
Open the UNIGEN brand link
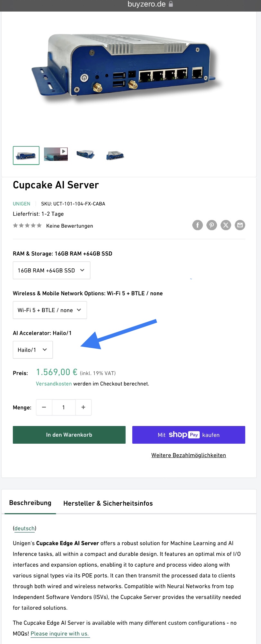point(22,204)
